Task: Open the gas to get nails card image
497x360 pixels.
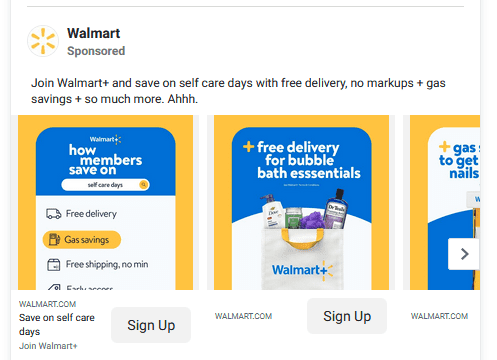Action: coord(445,202)
